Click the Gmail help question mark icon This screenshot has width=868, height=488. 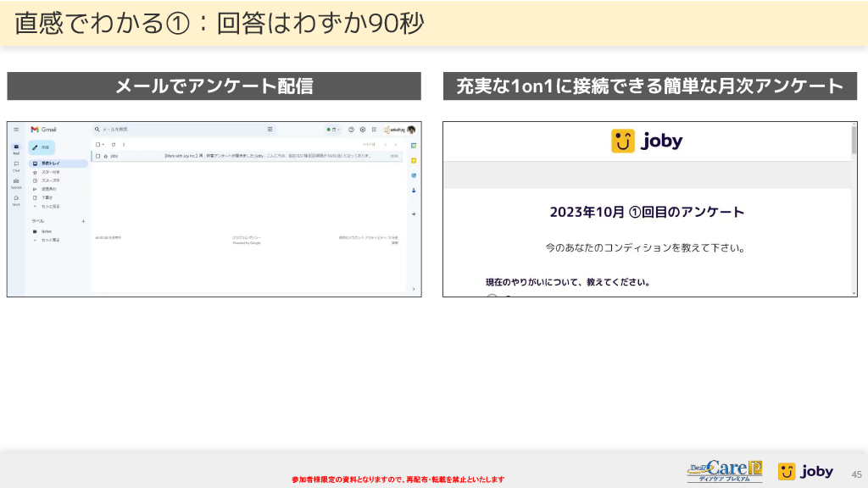[x=351, y=130]
